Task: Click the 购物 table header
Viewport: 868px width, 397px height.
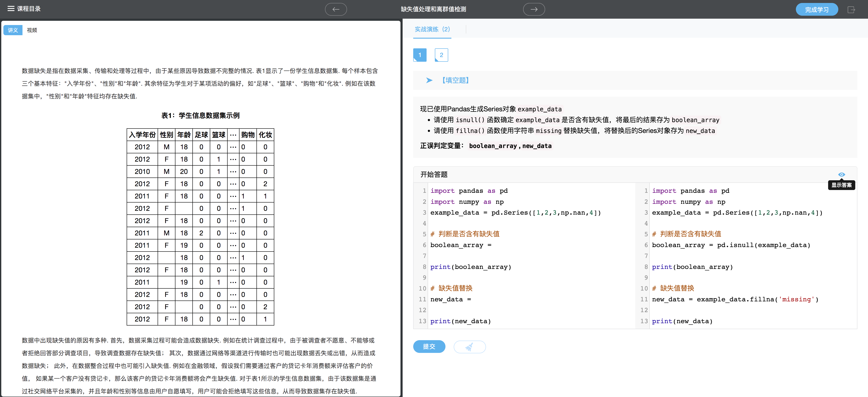Action: coord(248,135)
